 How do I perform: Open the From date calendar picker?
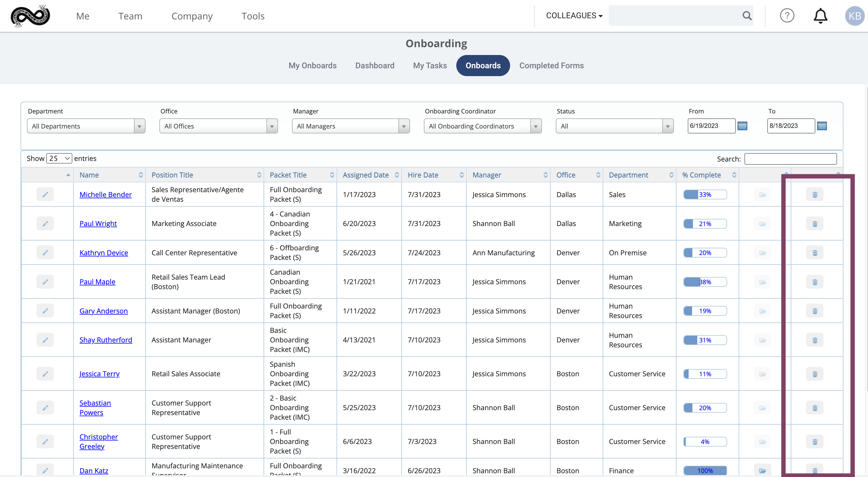[x=742, y=126]
